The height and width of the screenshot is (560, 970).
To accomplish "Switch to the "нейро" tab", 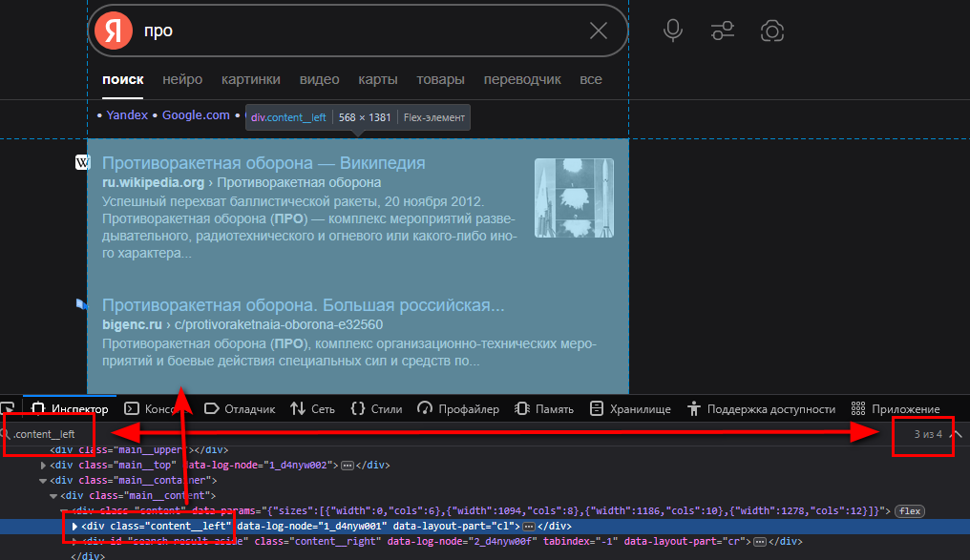I will click(182, 79).
